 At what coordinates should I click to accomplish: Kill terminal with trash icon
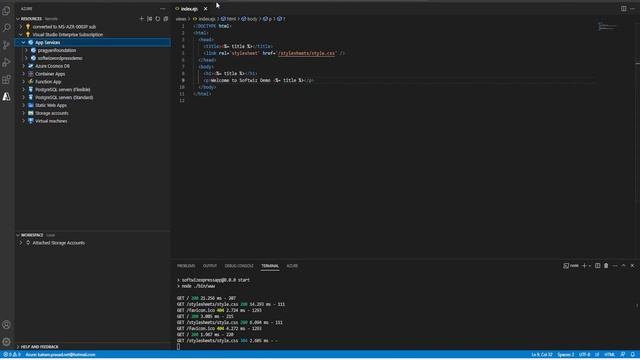click(606, 266)
